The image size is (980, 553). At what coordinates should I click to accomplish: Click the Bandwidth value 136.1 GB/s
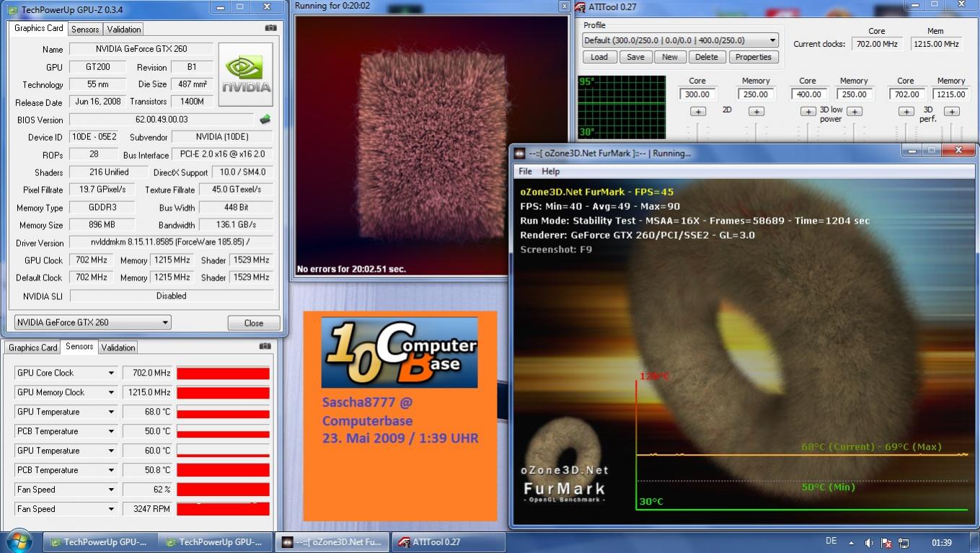237,225
